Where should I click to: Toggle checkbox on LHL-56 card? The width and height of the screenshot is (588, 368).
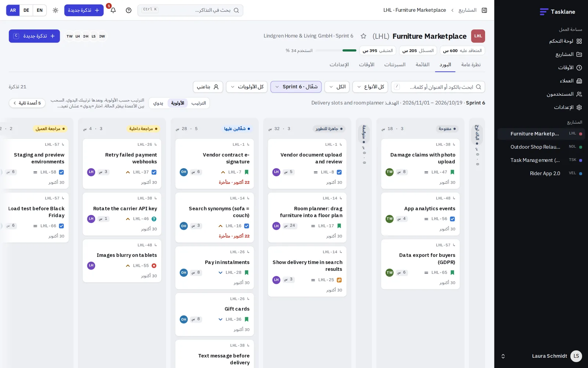click(452, 219)
